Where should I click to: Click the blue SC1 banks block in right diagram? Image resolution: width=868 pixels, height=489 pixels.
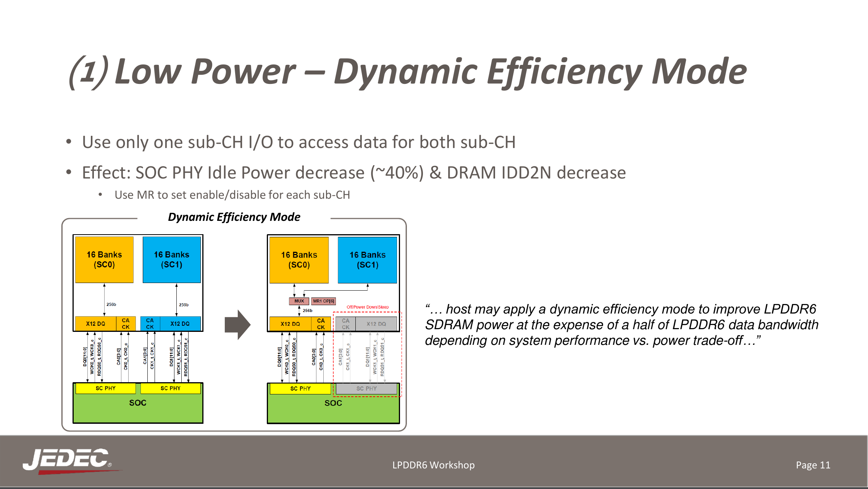[367, 260]
